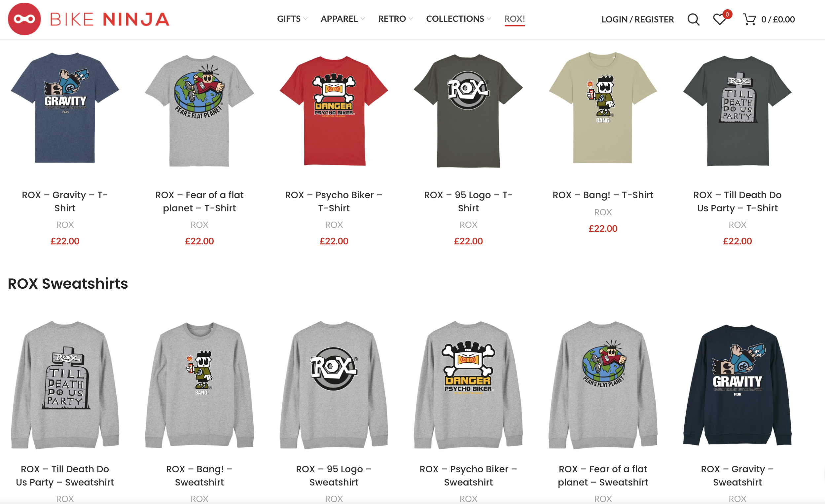Expand the Gifts menu chevron

coord(305,19)
